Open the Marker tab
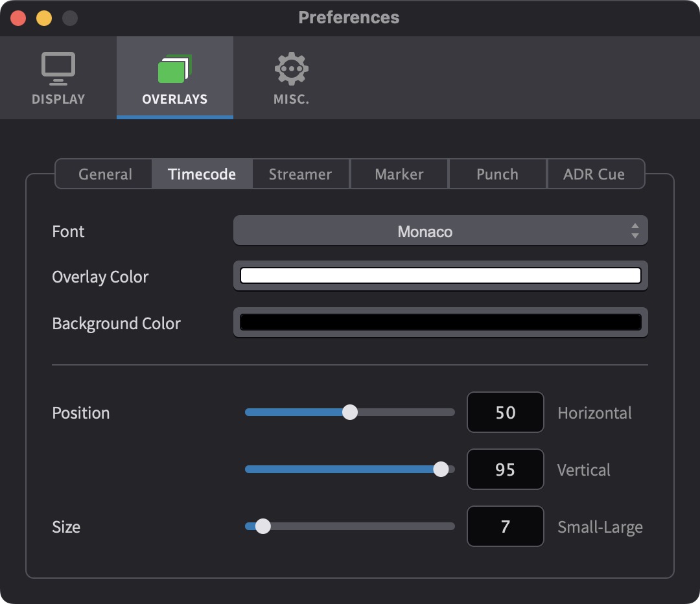Screen dimensions: 700x604 tap(399, 174)
